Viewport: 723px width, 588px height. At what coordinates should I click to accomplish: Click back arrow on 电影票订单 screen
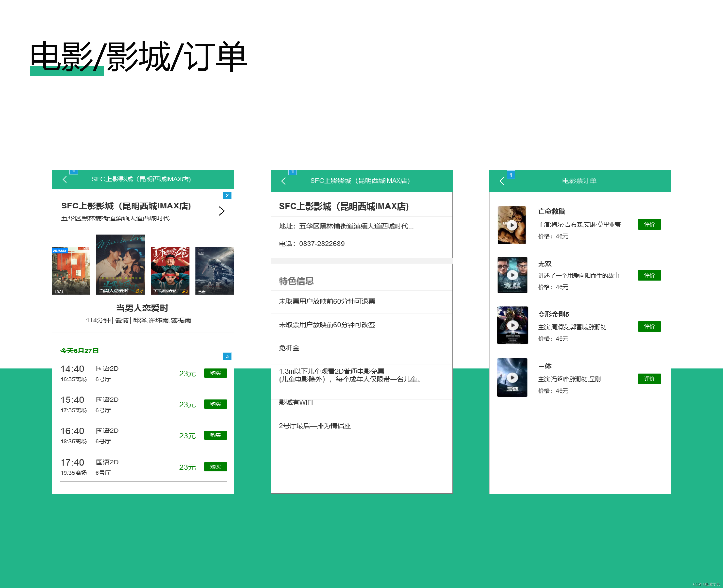click(502, 181)
